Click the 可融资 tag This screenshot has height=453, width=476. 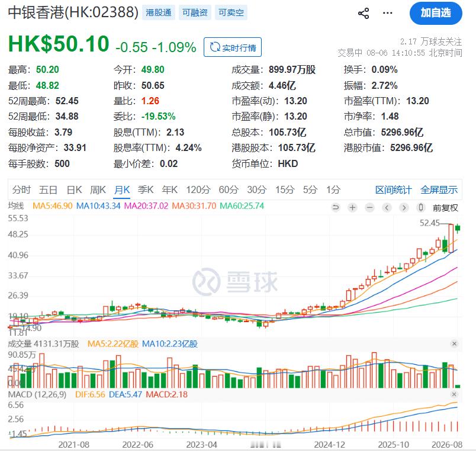tap(195, 13)
